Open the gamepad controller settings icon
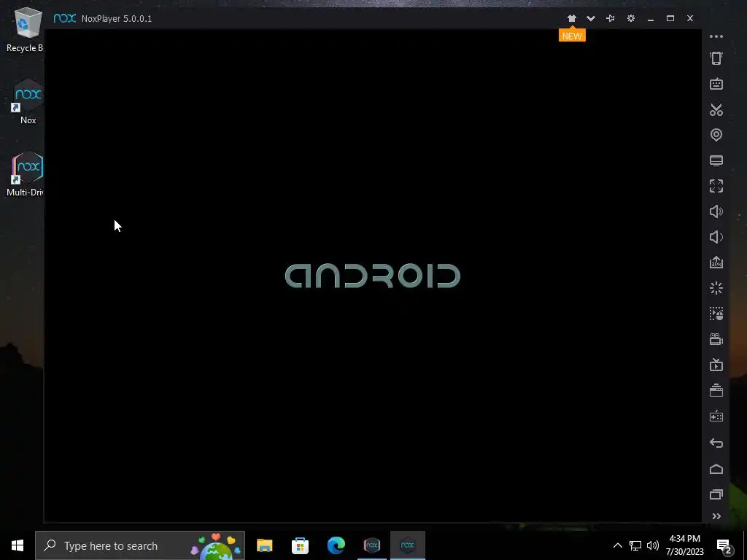 [x=716, y=416]
